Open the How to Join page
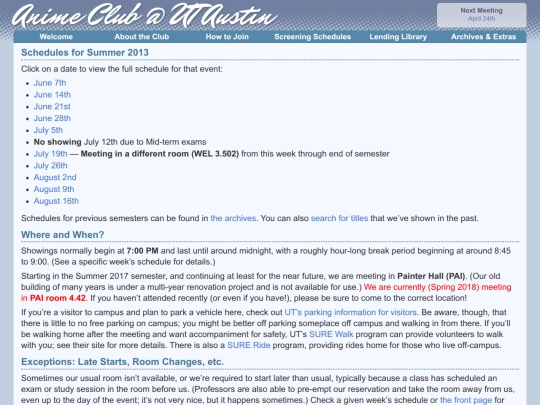 click(x=227, y=37)
